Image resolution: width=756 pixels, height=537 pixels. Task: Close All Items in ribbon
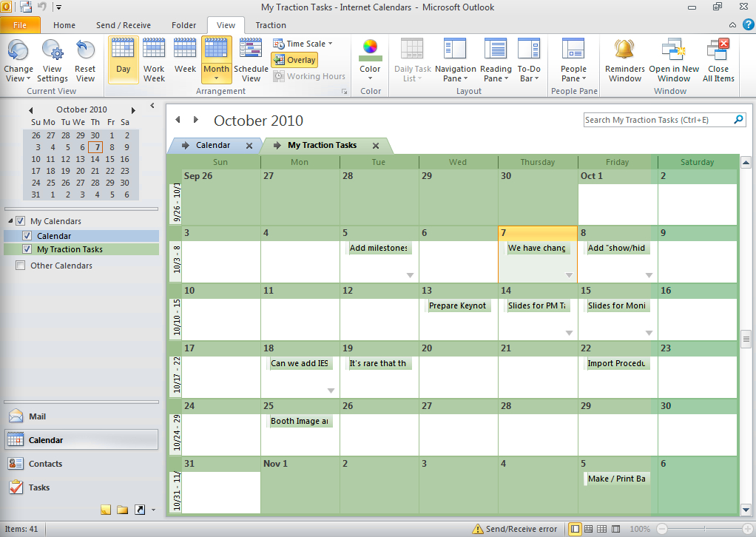click(x=718, y=59)
